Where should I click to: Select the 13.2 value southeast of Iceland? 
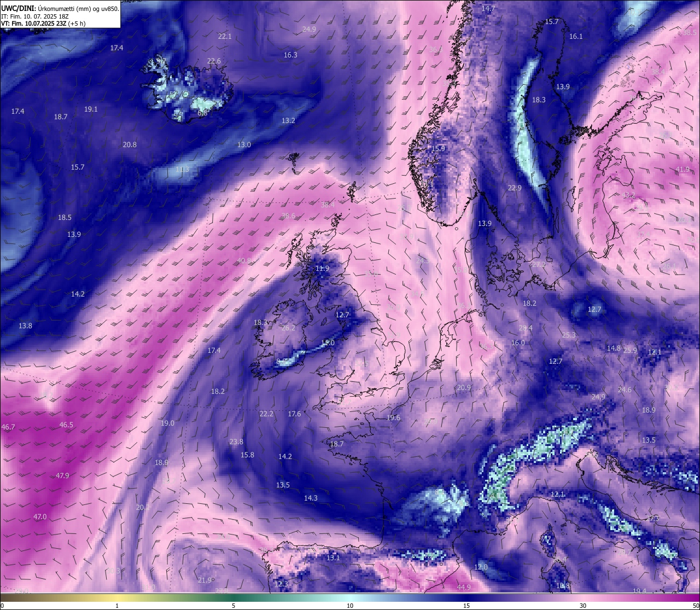coord(288,121)
